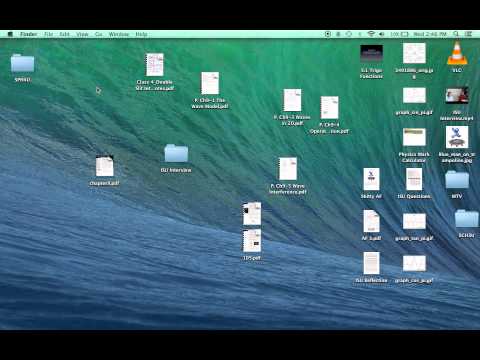
Task: Select the ISU Questions document
Action: (414, 179)
